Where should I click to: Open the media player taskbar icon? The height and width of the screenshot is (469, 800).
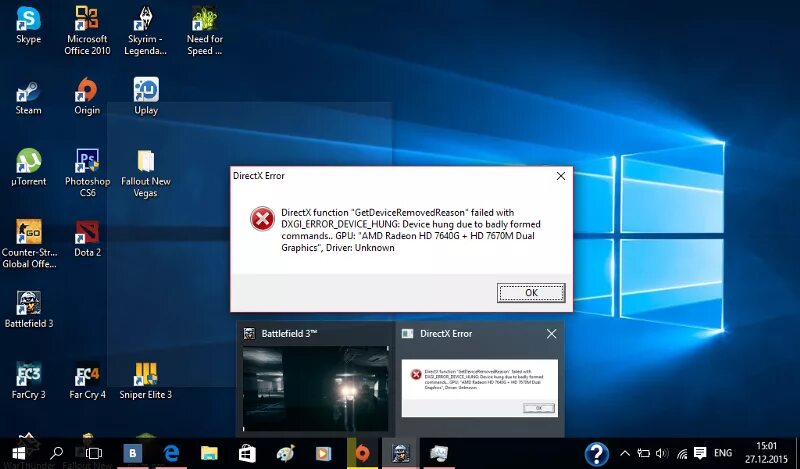(x=323, y=453)
